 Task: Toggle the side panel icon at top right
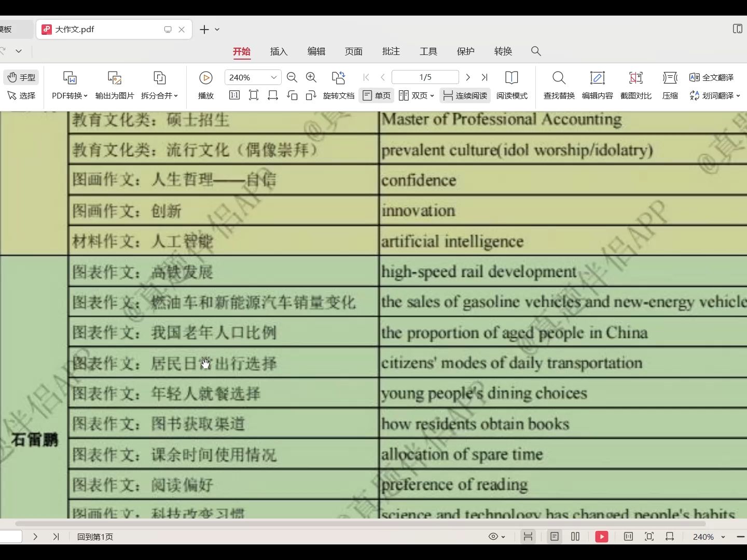[x=737, y=29]
